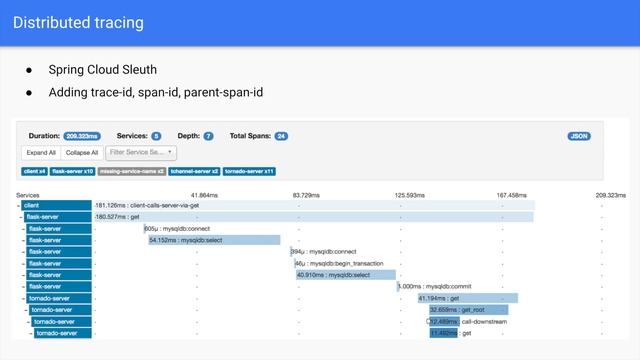Image resolution: width=640 pixels, height=360 pixels.
Task: Click the Distributed tracing slide title
Action: [x=78, y=23]
